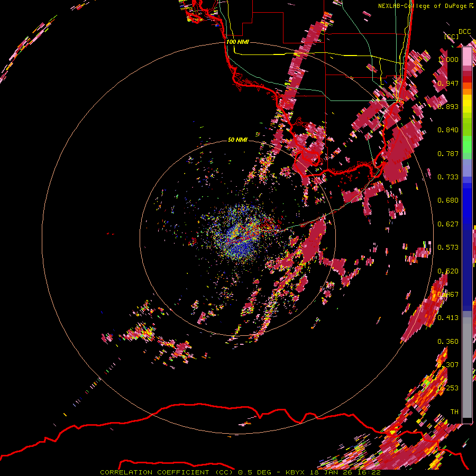
Task: Click the 0.893 scale value
Action: click(448, 106)
